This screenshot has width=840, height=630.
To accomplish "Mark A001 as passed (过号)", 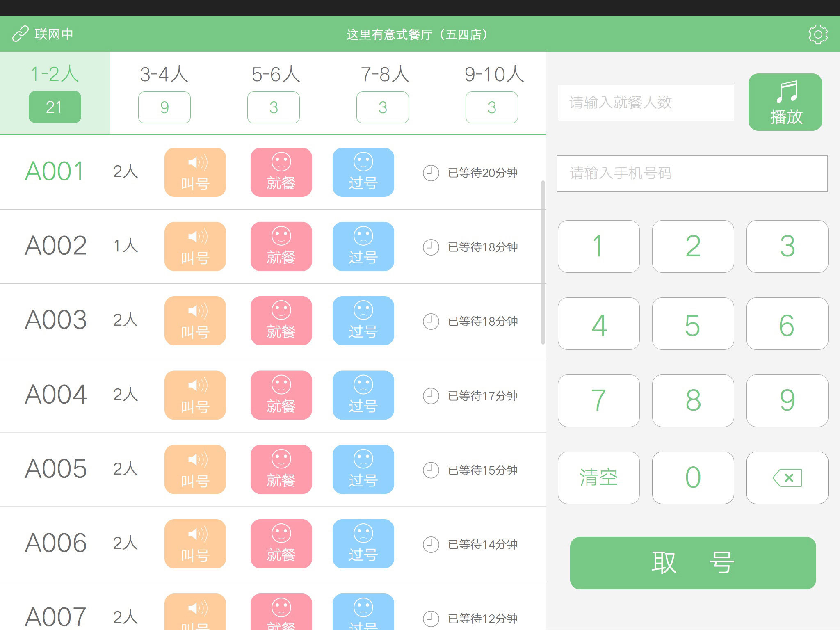I will coord(363,172).
